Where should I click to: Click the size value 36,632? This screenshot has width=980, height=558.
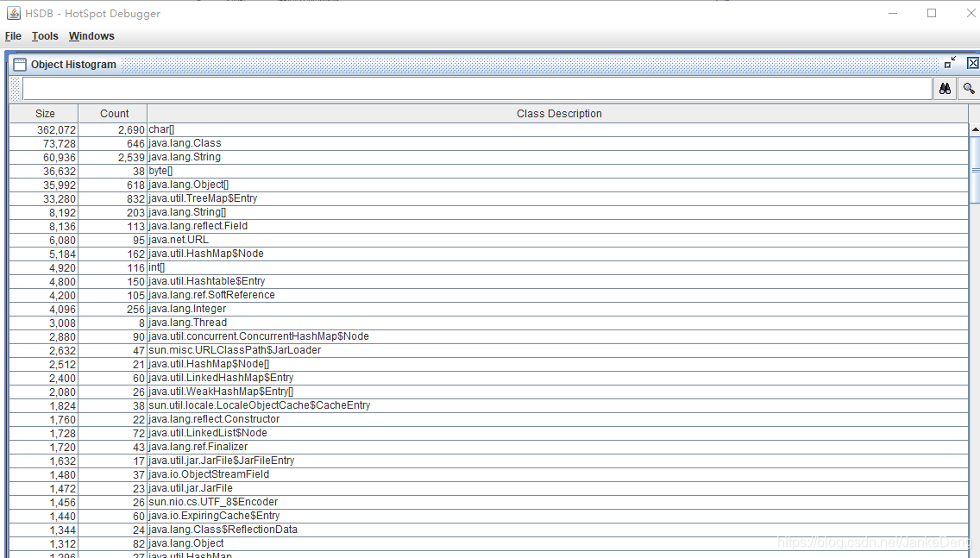point(60,172)
